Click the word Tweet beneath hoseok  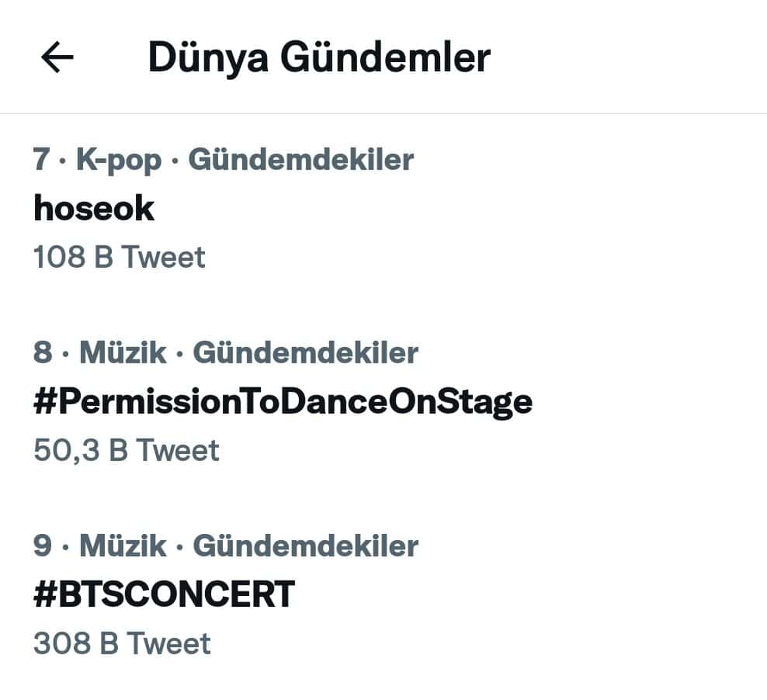click(x=164, y=257)
